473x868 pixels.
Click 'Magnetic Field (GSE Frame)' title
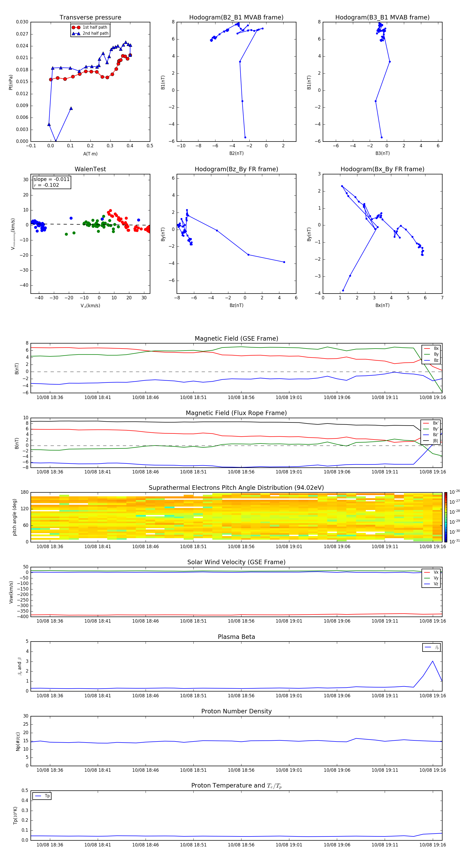[x=236, y=339]
